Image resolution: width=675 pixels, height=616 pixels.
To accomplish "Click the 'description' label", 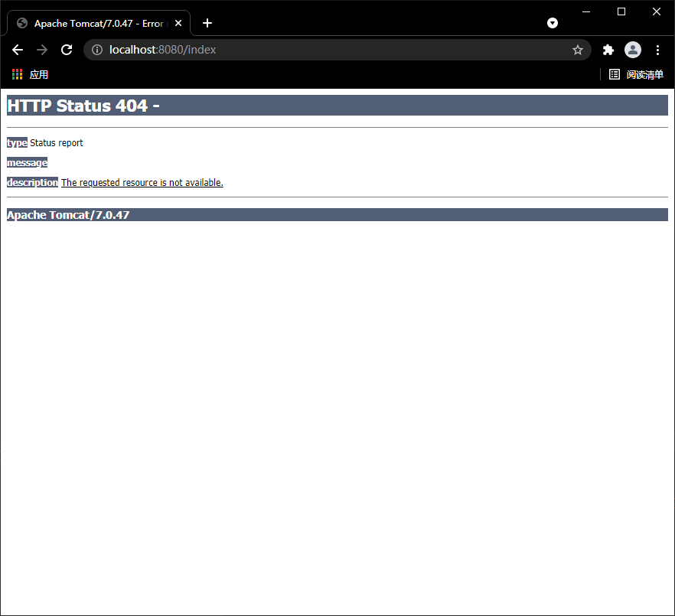I will [x=32, y=183].
